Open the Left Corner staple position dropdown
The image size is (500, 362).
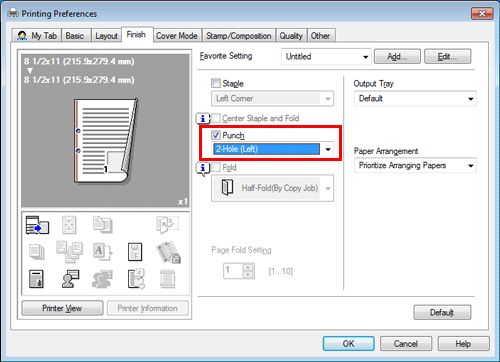272,99
